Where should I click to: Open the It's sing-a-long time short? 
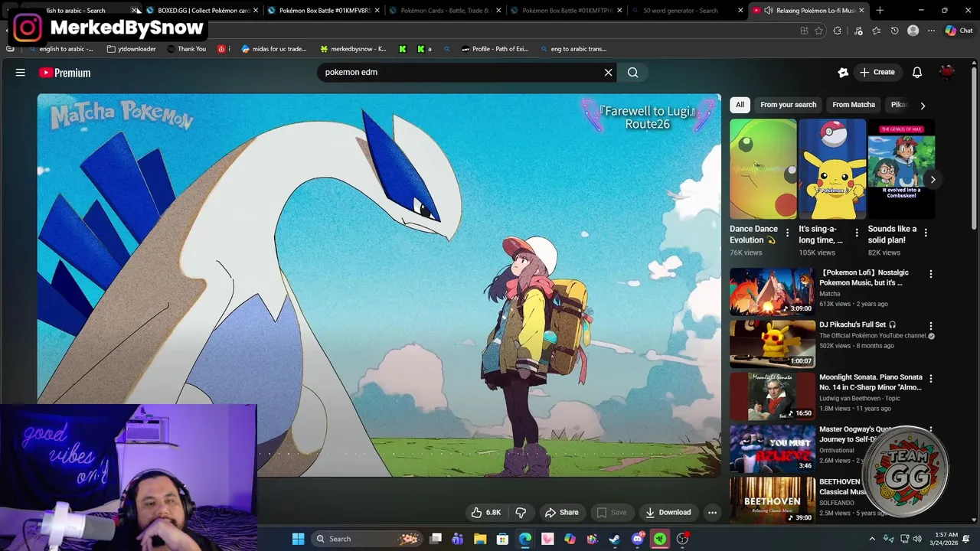[832, 169]
